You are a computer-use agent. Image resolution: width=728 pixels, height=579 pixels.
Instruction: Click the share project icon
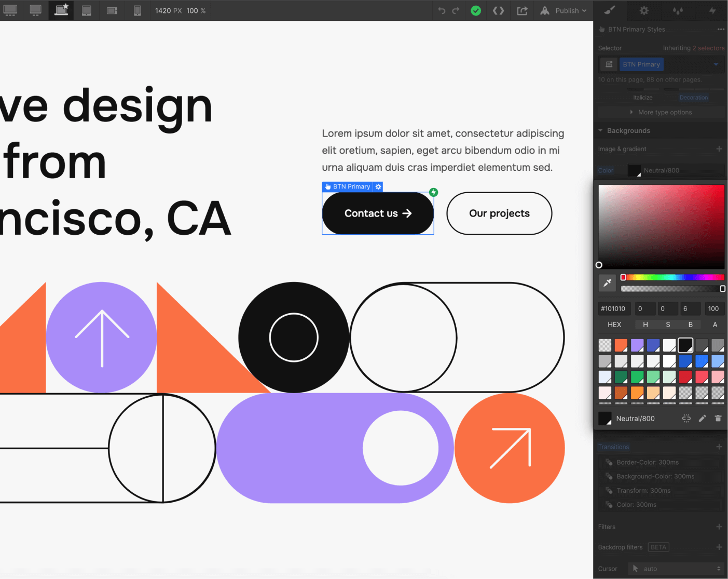[x=522, y=10]
